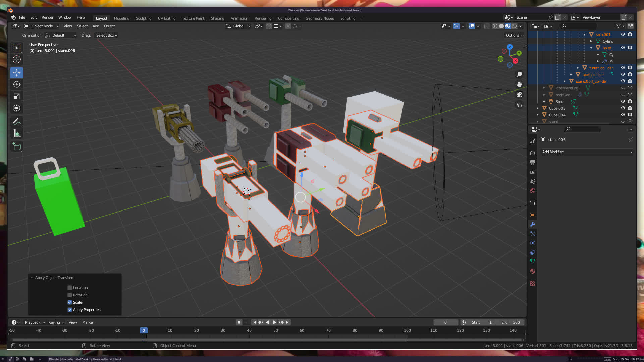
Task: Open the Add Modifier dropdown
Action: [x=587, y=152]
